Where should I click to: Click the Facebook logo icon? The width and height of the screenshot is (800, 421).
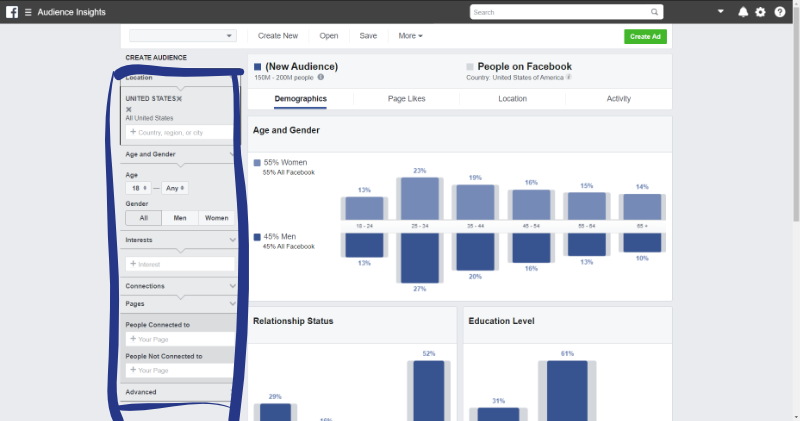tap(12, 12)
